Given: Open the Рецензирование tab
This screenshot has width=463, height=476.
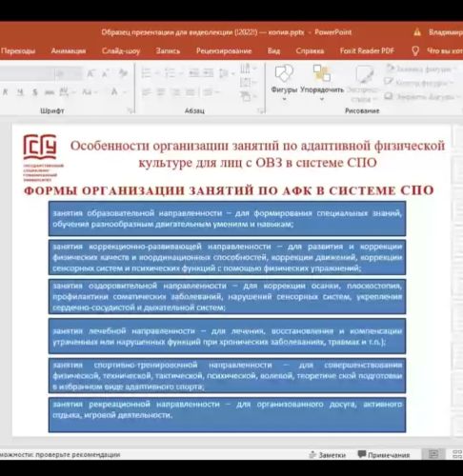Looking at the screenshot, I should 224,50.
